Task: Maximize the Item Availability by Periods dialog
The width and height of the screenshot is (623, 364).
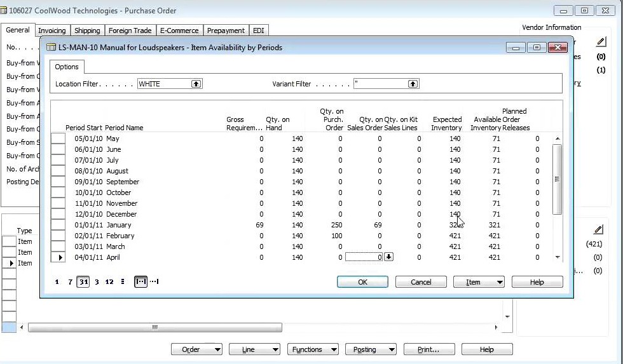Action: tap(537, 48)
